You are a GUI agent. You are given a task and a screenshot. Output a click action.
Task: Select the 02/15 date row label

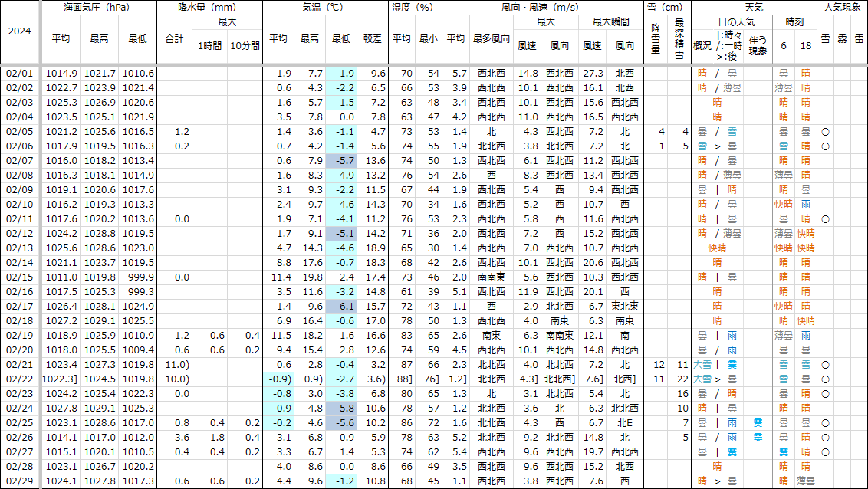20,277
